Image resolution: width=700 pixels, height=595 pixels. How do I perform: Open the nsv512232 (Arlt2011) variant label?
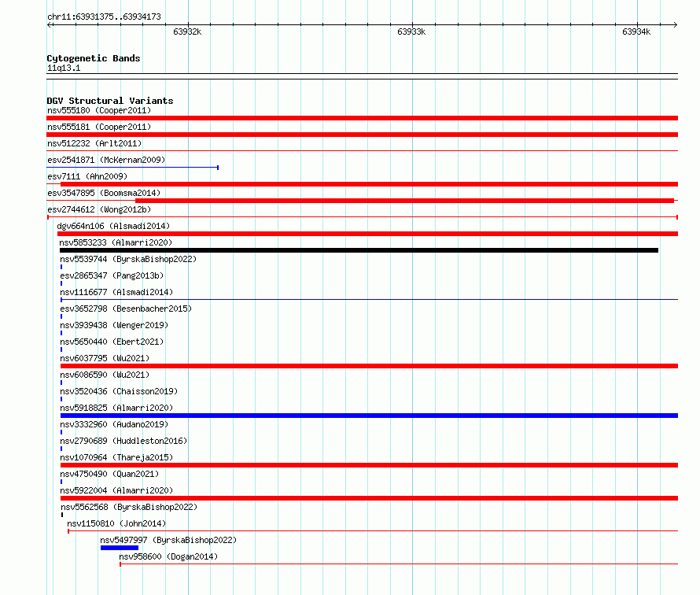[94, 143]
